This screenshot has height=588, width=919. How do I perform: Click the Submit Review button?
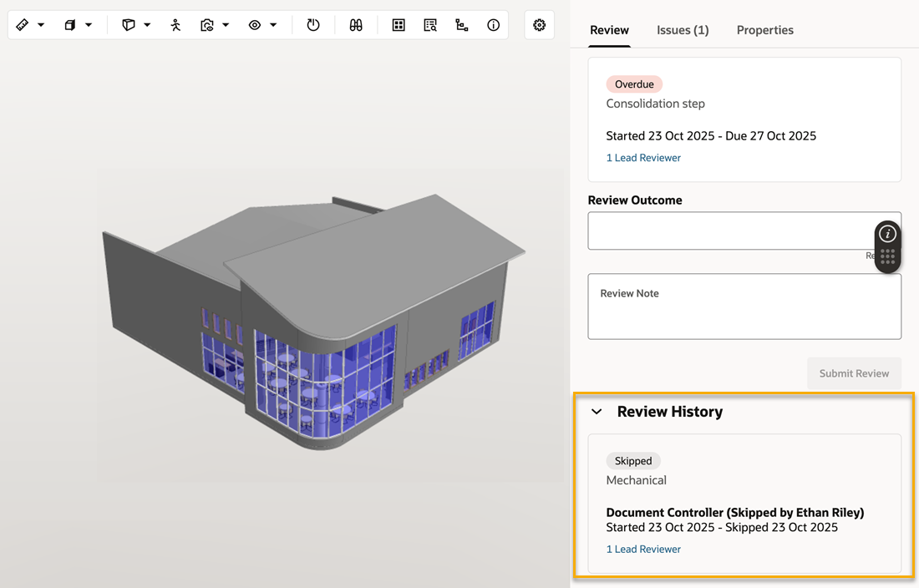pyautogui.click(x=854, y=373)
